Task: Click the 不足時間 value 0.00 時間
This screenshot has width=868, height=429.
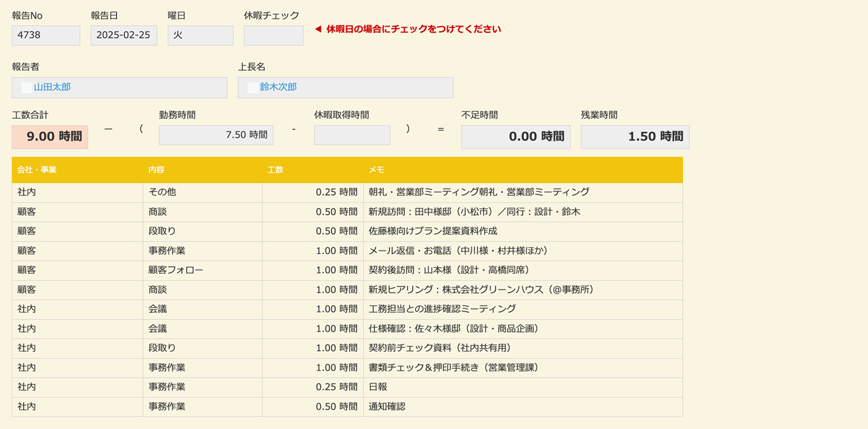Action: point(516,137)
